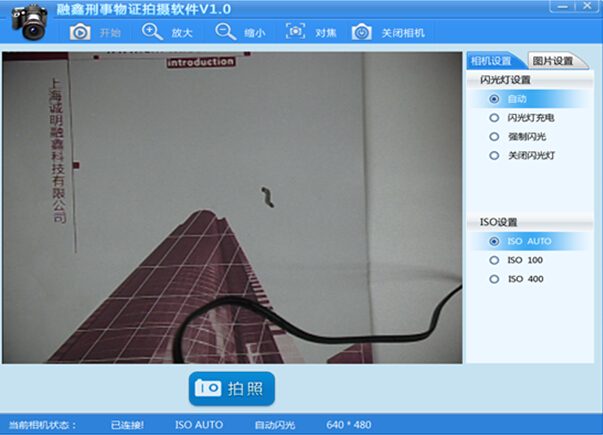The width and height of the screenshot is (603, 435).
Task: Minimize the window
Action: [x=563, y=7]
